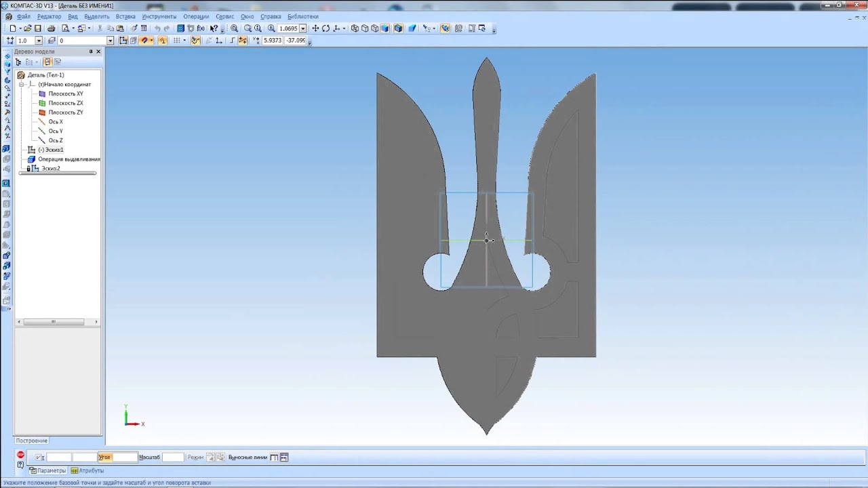
Task: Select Эскиз:2 in model tree
Action: tap(50, 168)
